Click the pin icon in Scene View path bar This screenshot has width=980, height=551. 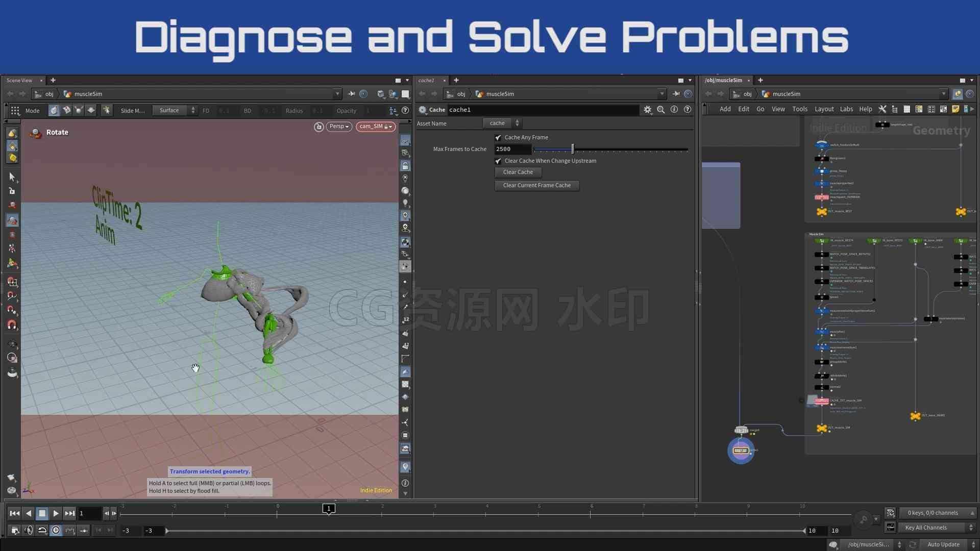point(351,94)
